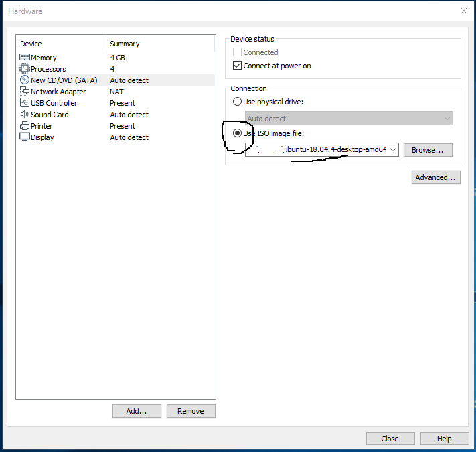The image size is (476, 452).
Task: Click Add to add hardware
Action: (x=137, y=411)
